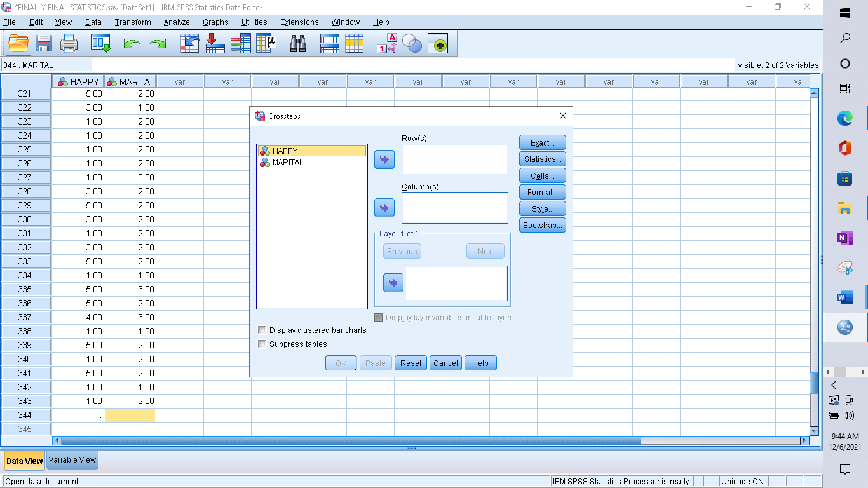
Task: Enable Display clustered bar charts
Action: coord(262,330)
